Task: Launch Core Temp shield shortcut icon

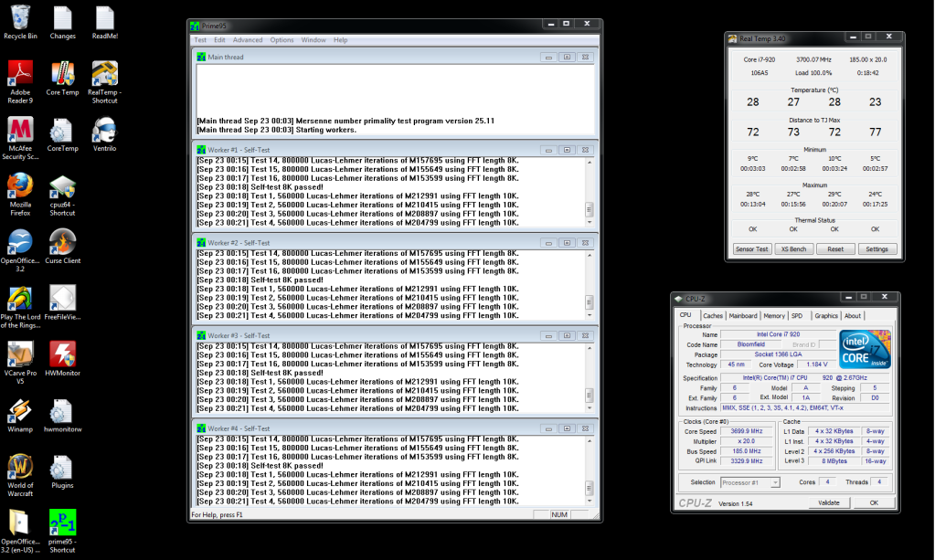Action: [63, 78]
